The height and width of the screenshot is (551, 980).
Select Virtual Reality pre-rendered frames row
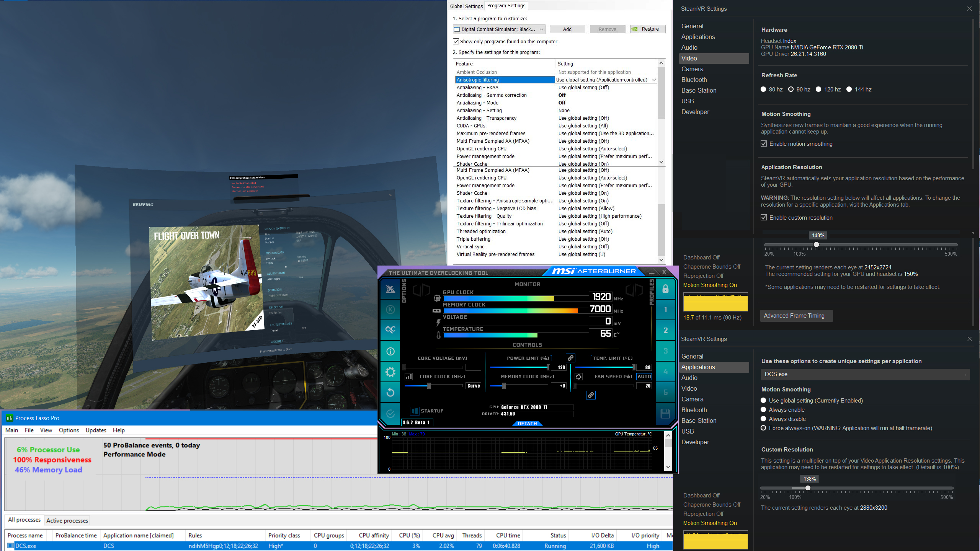555,254
